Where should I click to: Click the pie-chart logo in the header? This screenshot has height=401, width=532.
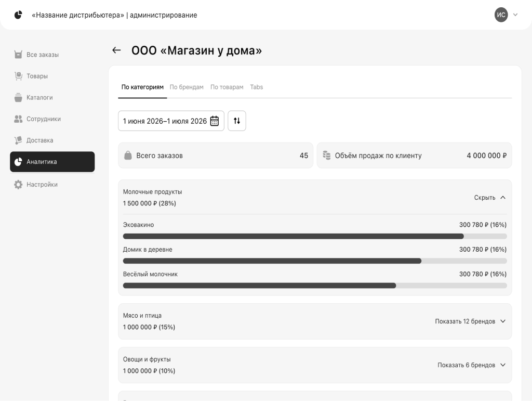tap(18, 15)
